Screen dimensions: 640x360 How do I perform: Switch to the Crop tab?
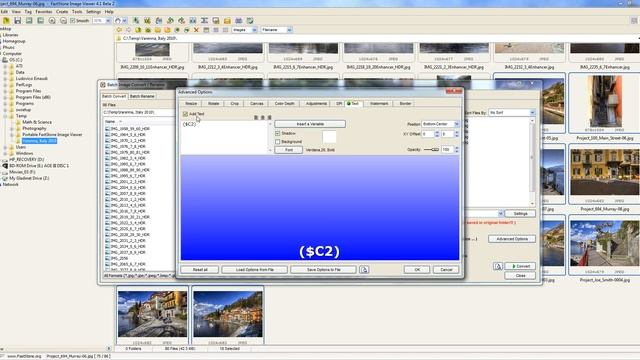[x=234, y=104]
